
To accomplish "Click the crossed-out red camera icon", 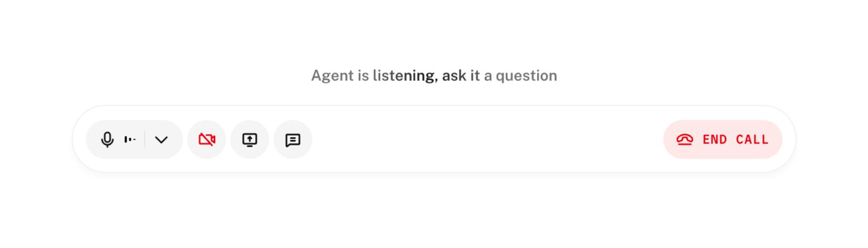I will (x=206, y=140).
